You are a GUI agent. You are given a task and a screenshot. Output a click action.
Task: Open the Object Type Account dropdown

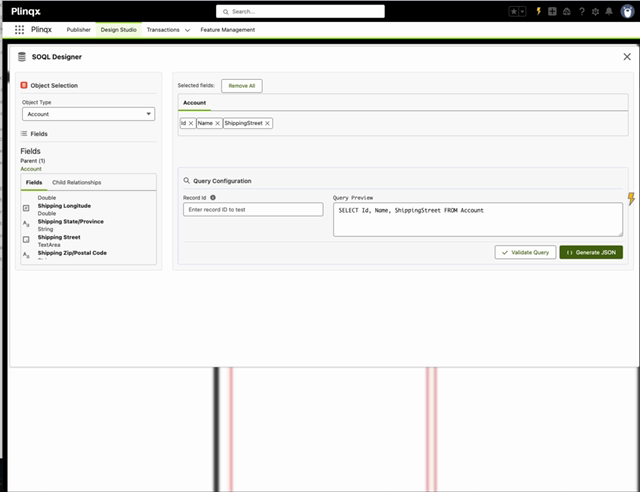[89, 114]
